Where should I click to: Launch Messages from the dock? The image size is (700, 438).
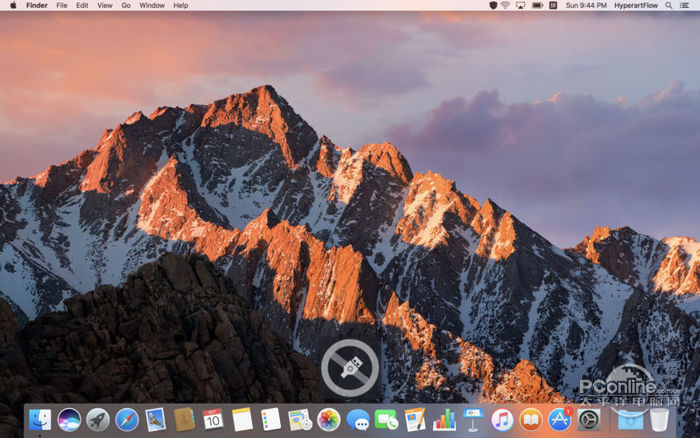click(358, 420)
